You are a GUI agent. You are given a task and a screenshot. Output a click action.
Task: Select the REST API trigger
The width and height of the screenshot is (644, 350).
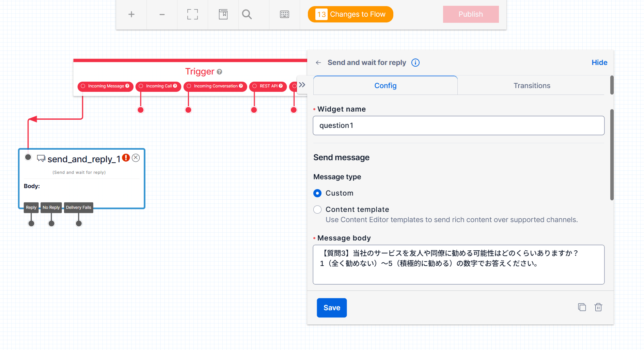(x=268, y=86)
